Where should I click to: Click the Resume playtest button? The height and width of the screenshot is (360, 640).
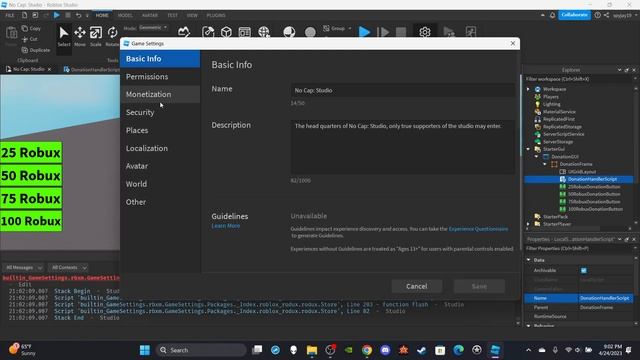click(x=383, y=32)
